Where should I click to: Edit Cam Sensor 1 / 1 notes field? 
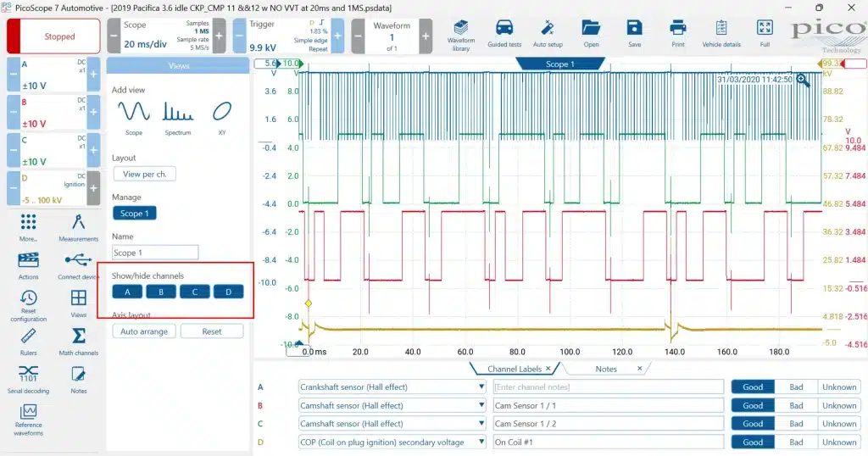tap(608, 406)
